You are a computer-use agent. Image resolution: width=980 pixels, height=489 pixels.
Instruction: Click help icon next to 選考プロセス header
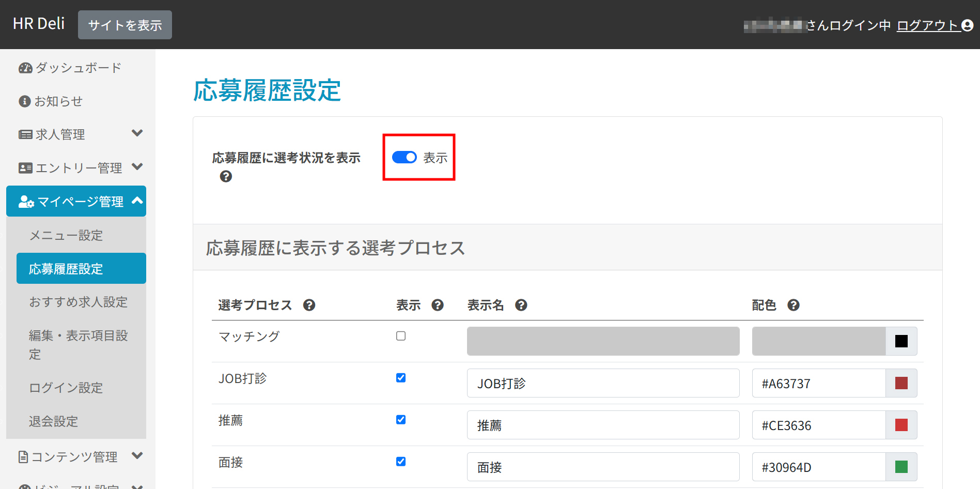point(309,305)
